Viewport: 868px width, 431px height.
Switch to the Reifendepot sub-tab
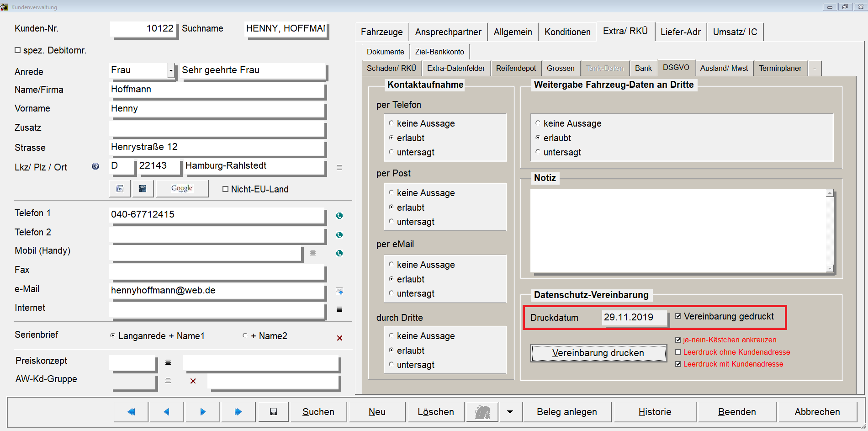click(516, 68)
